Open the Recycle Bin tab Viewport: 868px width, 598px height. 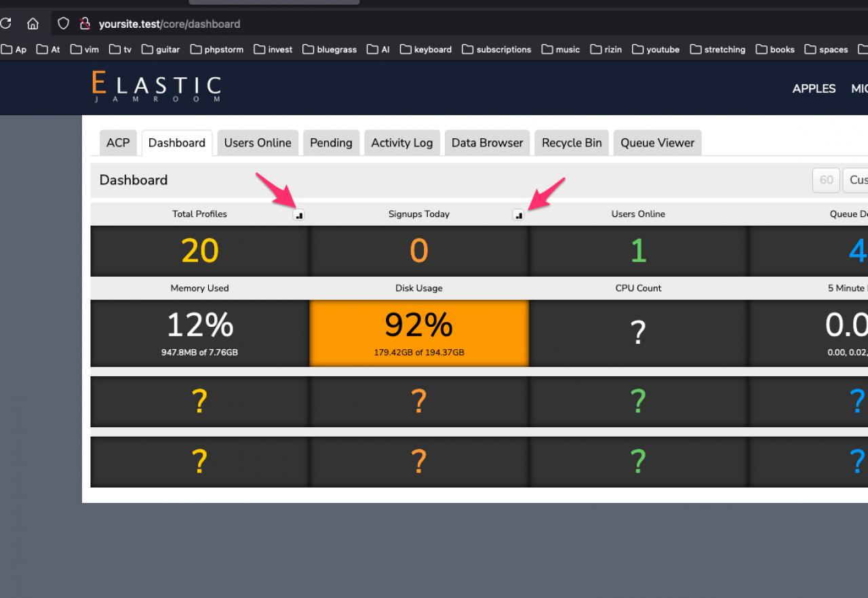click(x=572, y=143)
